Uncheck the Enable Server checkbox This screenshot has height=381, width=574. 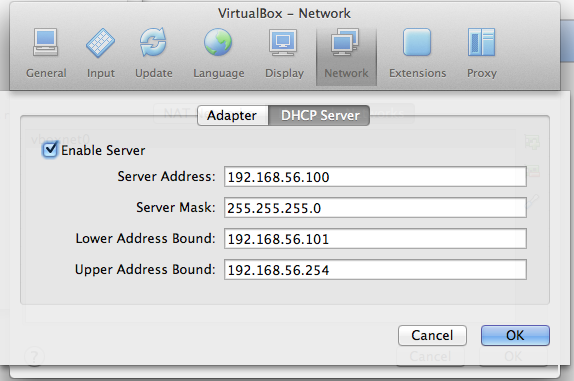50,150
